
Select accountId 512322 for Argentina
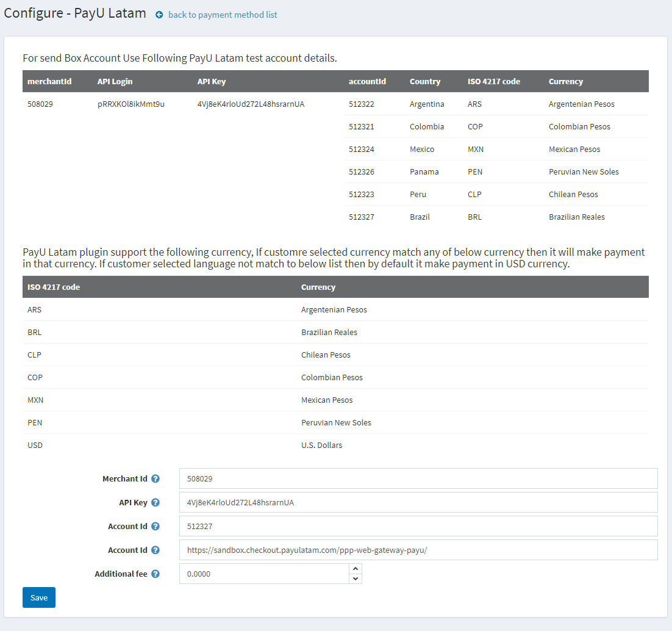point(361,104)
